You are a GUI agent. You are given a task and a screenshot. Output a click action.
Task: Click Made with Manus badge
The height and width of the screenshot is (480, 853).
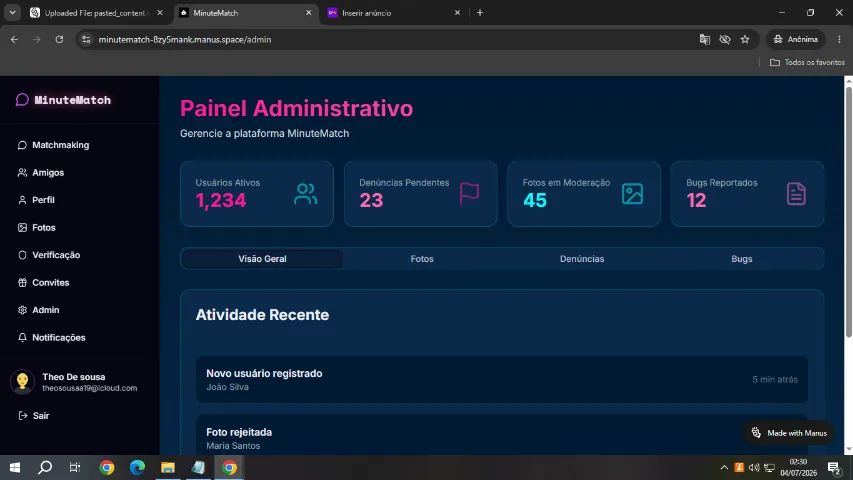click(x=789, y=433)
